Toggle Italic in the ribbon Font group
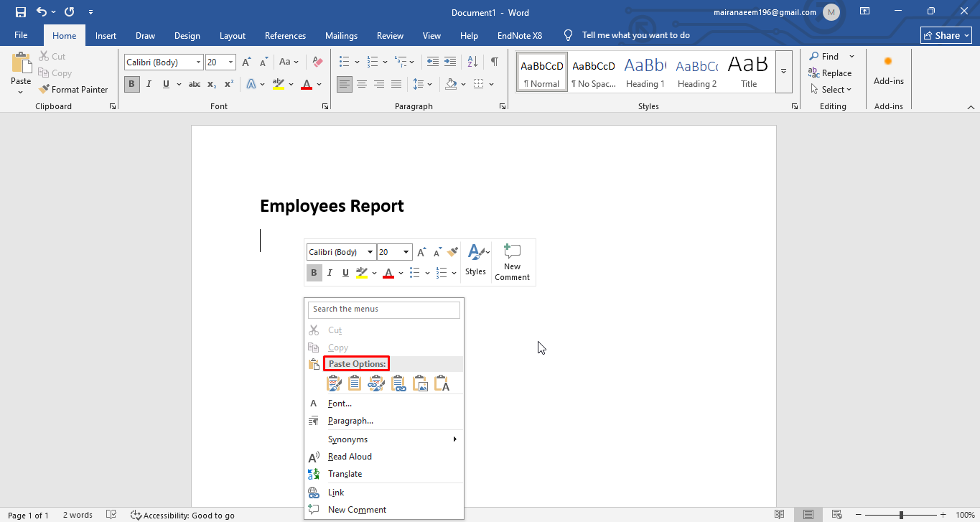Viewport: 980px width, 522px height. pyautogui.click(x=149, y=84)
